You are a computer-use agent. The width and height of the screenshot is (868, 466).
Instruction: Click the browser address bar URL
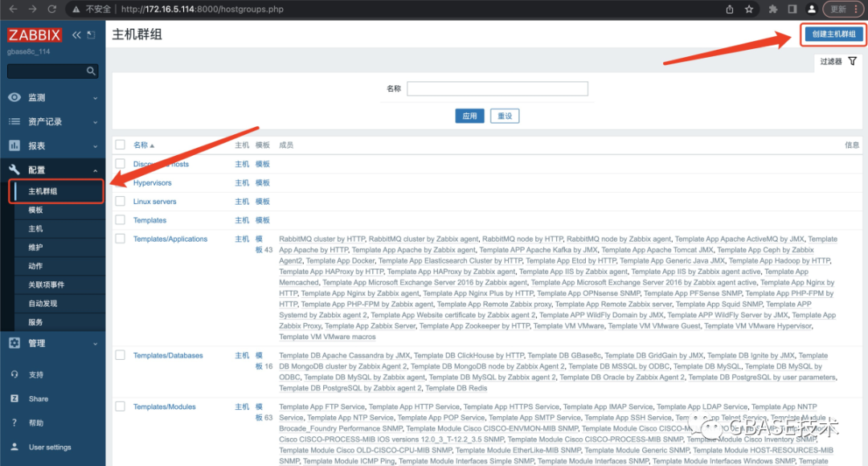click(x=202, y=10)
